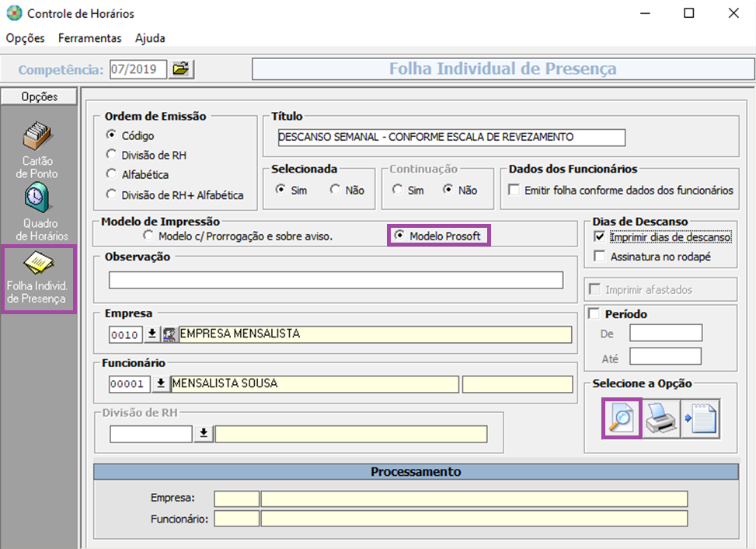
Task: Close the Controle de Horários window
Action: point(733,13)
